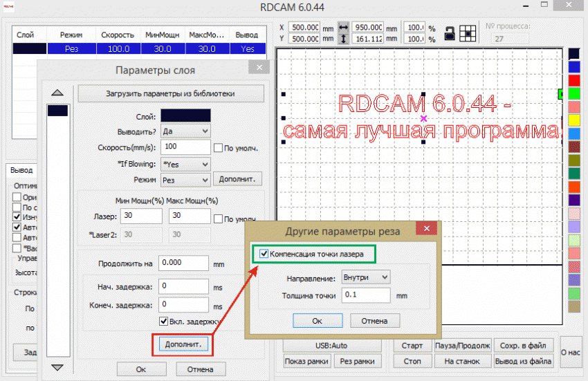
Task: Click the Скорость(mm/s) input field
Action: click(185, 147)
